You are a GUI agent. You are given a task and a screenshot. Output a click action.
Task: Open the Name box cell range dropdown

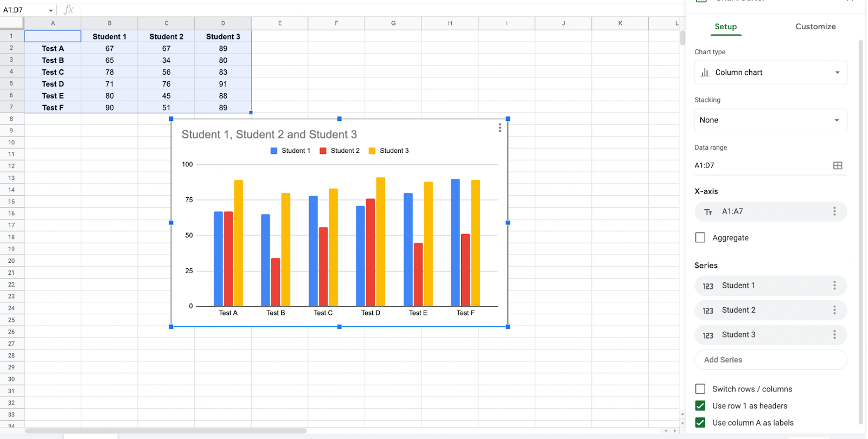click(x=50, y=10)
